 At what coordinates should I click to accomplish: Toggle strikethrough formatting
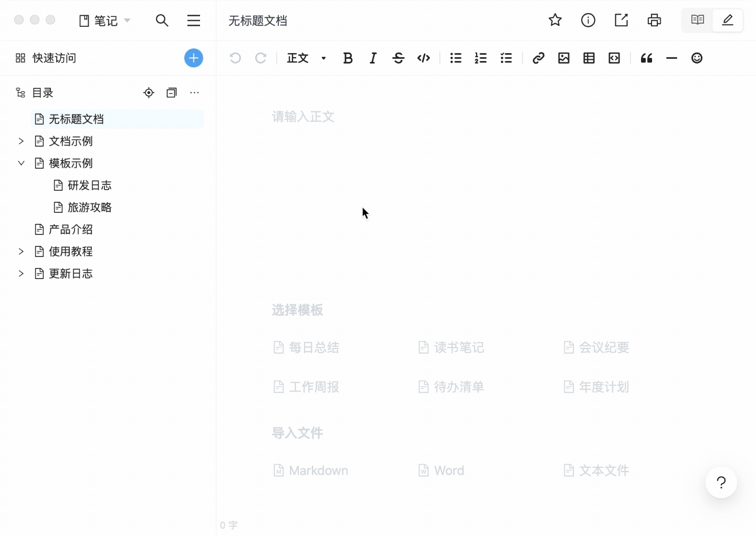(x=398, y=58)
